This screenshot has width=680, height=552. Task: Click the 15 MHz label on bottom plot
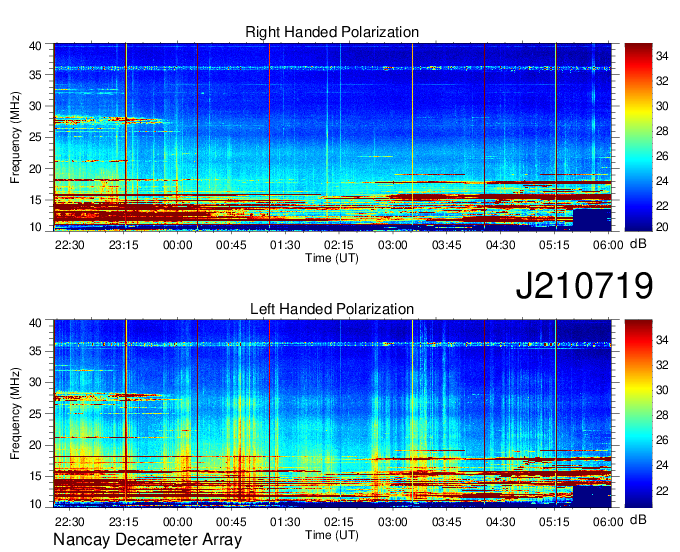(x=35, y=477)
